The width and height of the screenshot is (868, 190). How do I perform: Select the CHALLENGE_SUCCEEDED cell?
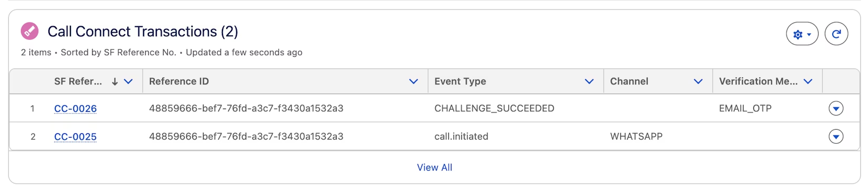click(x=494, y=108)
